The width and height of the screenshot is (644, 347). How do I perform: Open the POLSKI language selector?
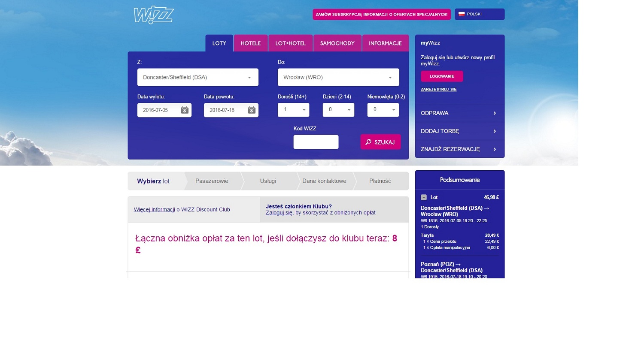click(480, 14)
